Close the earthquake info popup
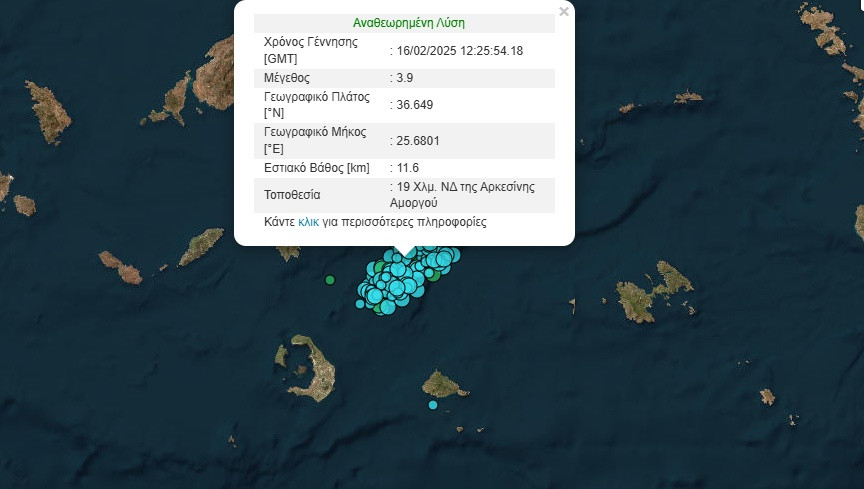The width and height of the screenshot is (864, 489). (x=564, y=12)
